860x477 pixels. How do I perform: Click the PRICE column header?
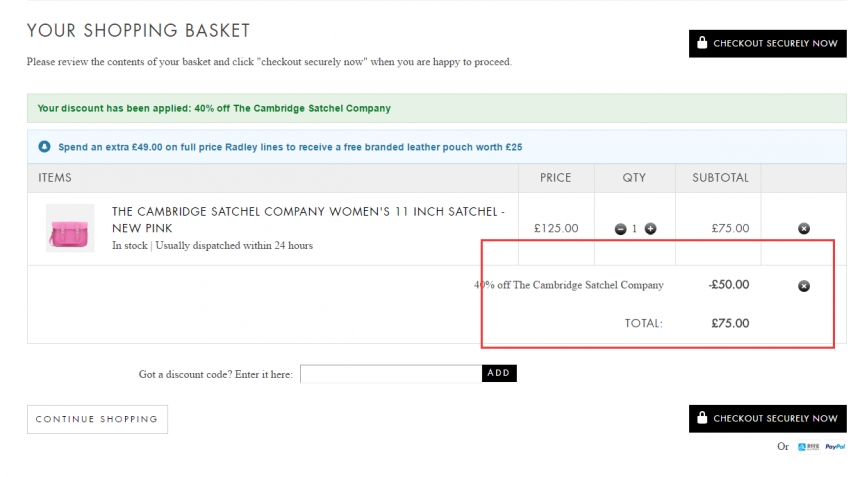click(556, 178)
